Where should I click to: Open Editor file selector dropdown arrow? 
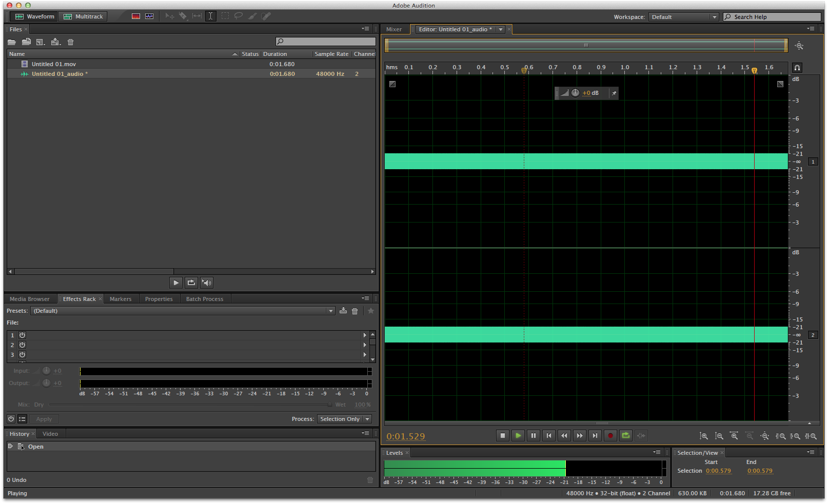[501, 29]
